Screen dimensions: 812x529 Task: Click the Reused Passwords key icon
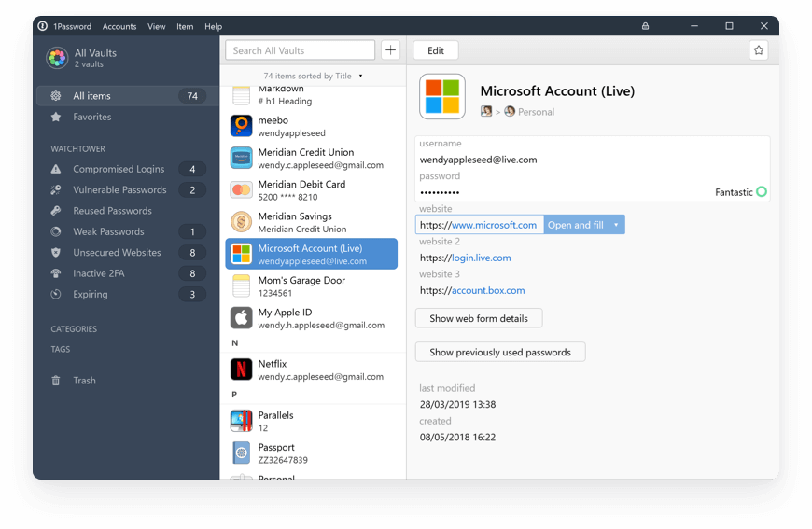tap(56, 211)
